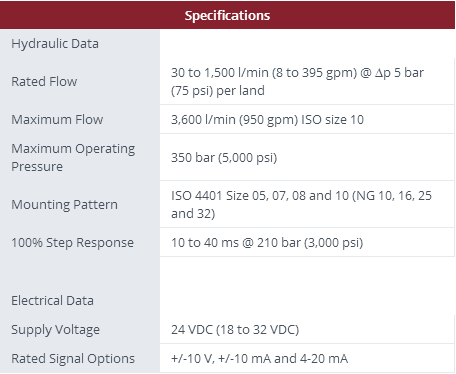Click the Maximum Flow label
Screen dimensions: 456x374
pyautogui.click(x=57, y=119)
